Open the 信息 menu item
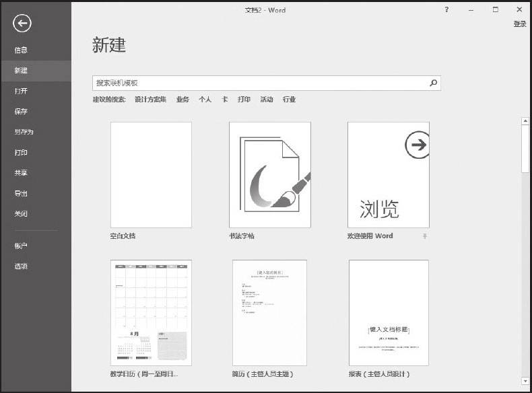532x393 pixels. pyautogui.click(x=21, y=50)
